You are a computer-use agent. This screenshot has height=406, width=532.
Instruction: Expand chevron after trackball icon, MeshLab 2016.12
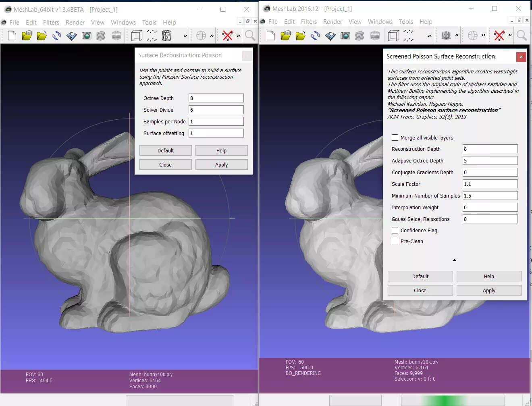coord(484,35)
